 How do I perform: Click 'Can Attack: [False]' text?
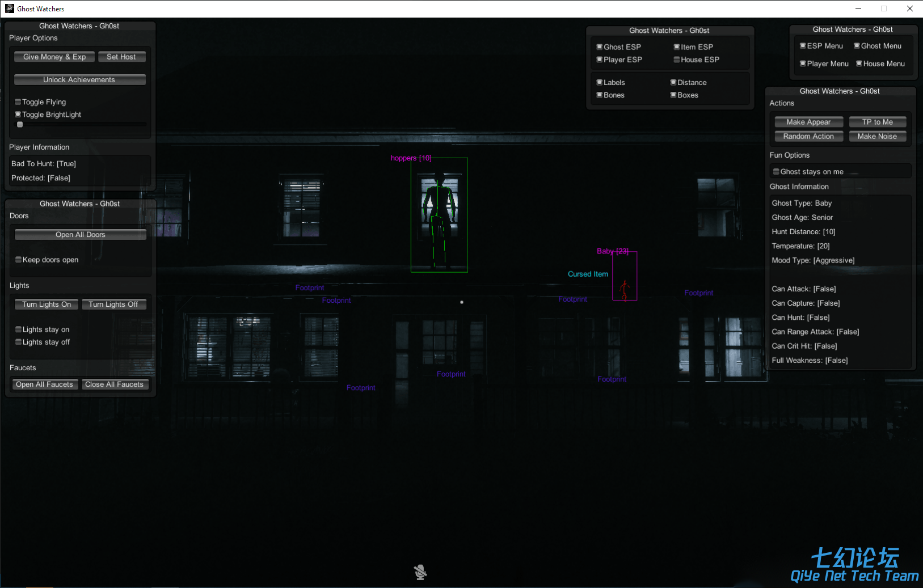point(803,289)
